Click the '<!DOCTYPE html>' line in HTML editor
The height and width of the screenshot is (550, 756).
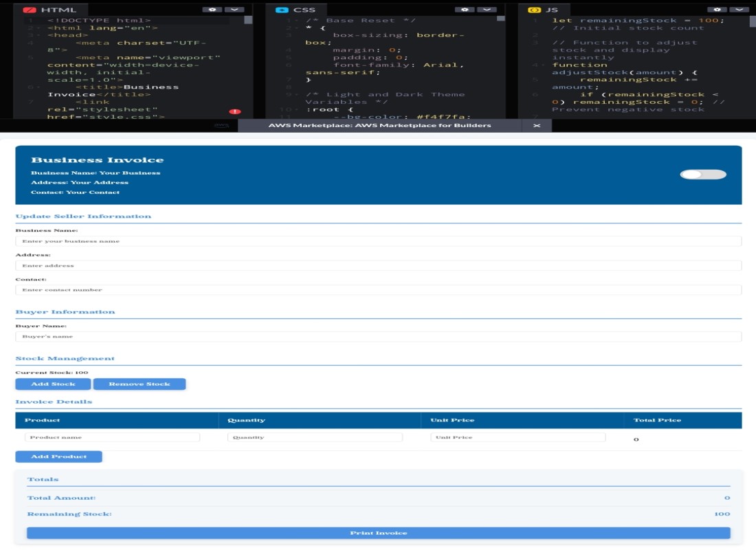(x=99, y=20)
